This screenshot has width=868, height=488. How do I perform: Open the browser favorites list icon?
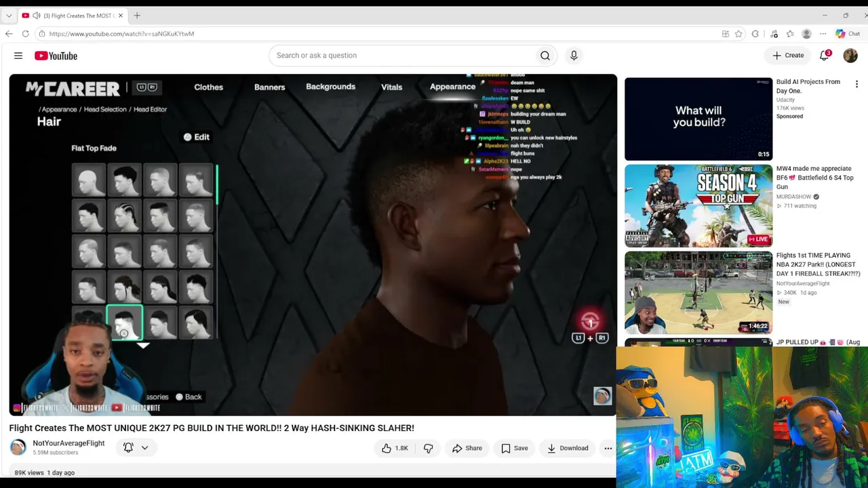(790, 34)
